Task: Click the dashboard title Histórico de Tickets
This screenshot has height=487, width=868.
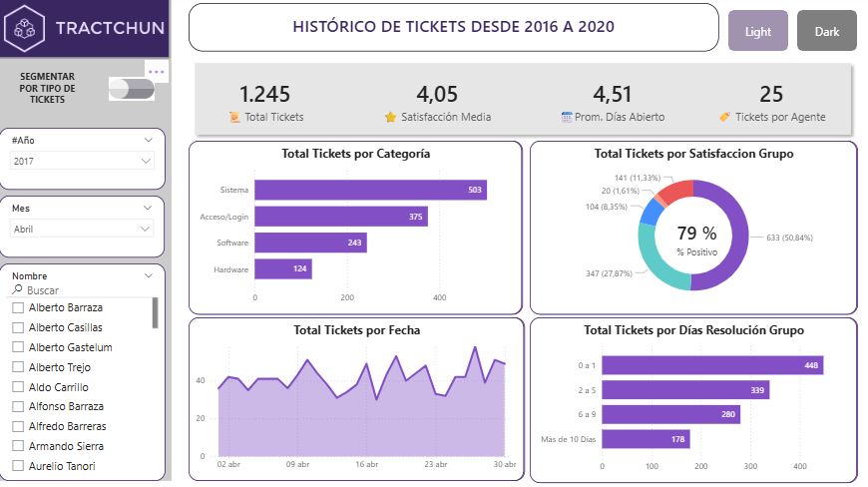Action: [453, 27]
